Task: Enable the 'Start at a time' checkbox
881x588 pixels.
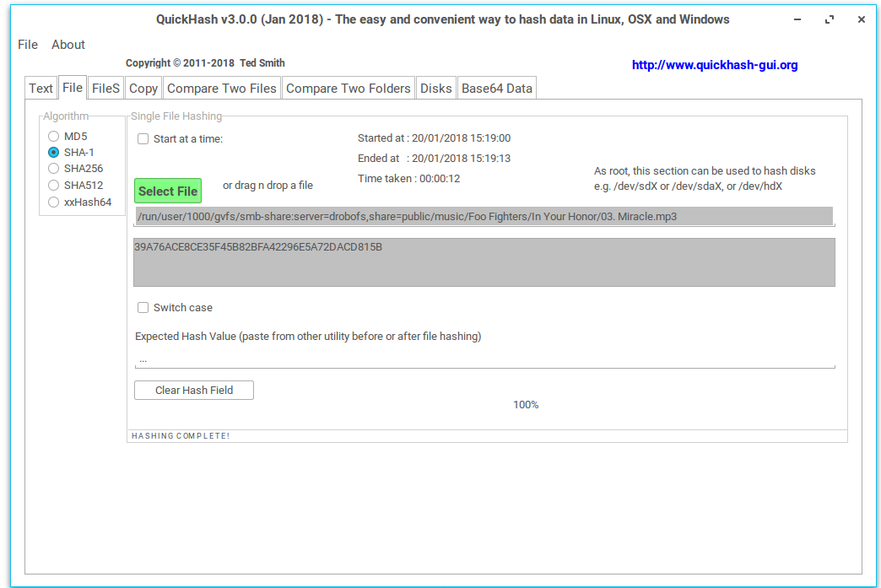Action: (x=143, y=139)
